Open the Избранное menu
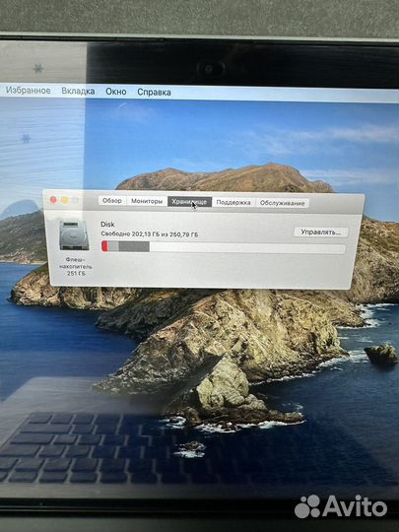399x532 pixels. (29, 91)
